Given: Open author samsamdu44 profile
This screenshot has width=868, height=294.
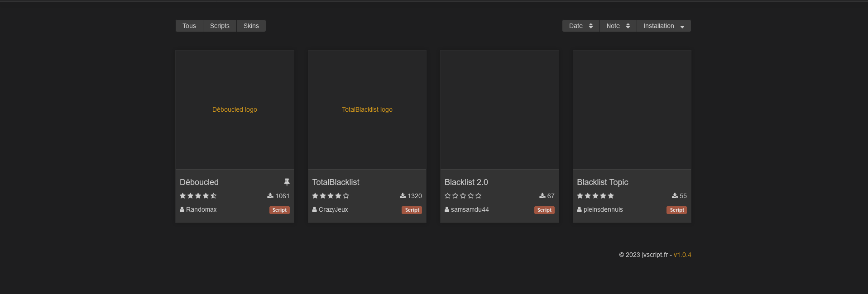Looking at the screenshot, I should 470,210.
